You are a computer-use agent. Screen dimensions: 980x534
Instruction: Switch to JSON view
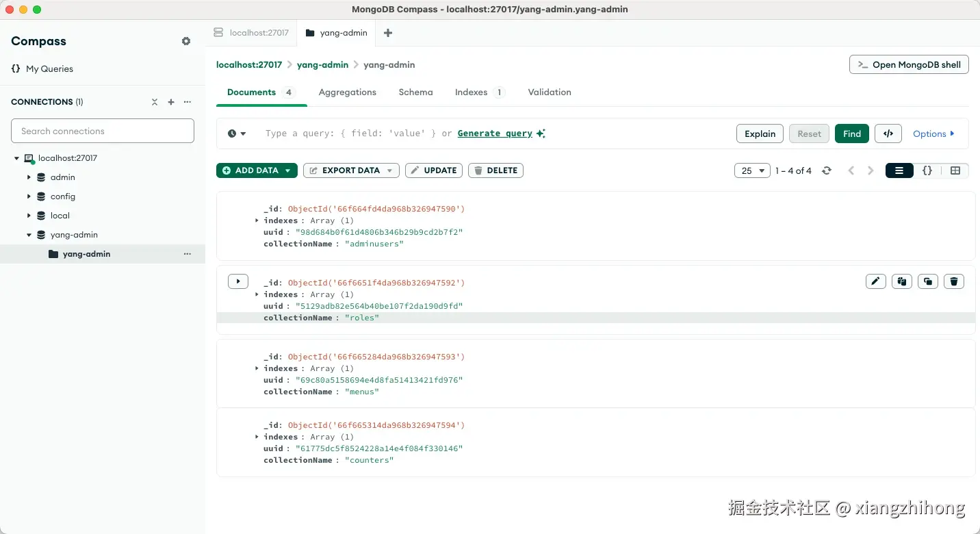(927, 170)
